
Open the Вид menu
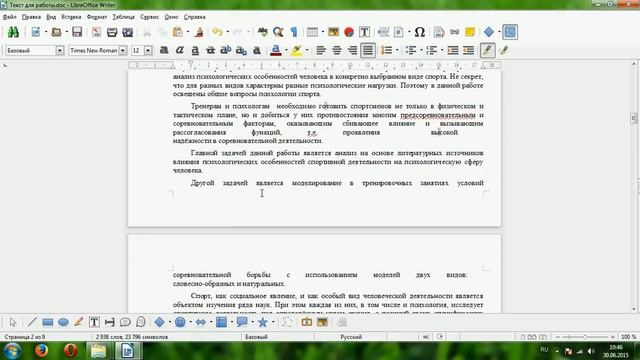click(51, 17)
